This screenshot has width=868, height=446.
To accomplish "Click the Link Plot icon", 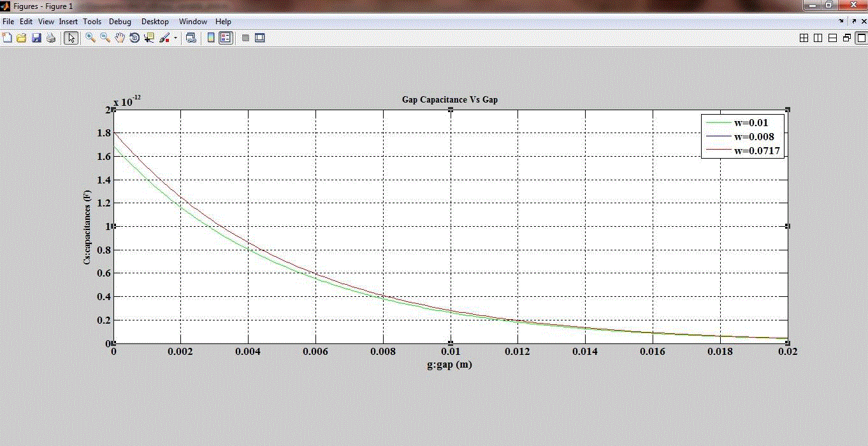I will 191,38.
